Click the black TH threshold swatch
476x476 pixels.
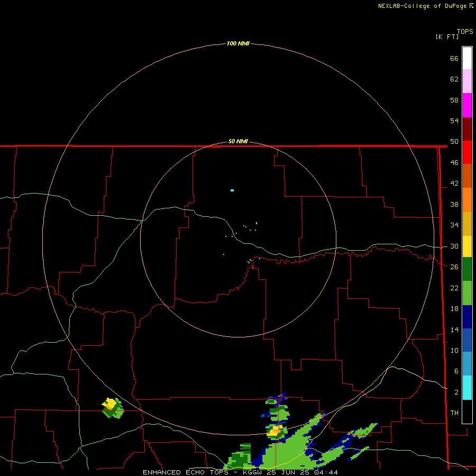[467, 411]
